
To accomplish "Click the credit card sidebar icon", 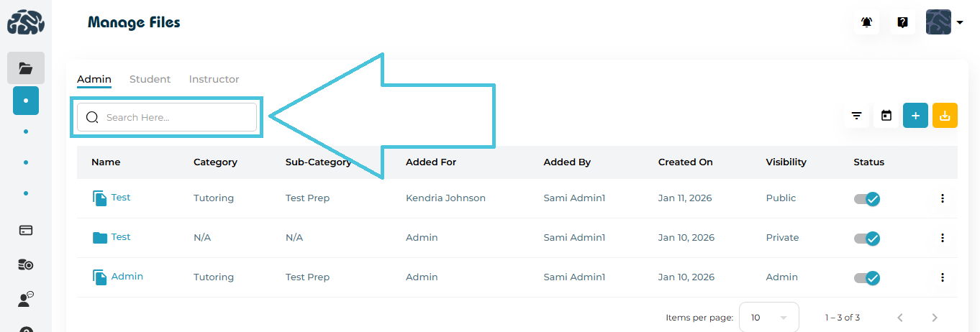I will click(26, 231).
